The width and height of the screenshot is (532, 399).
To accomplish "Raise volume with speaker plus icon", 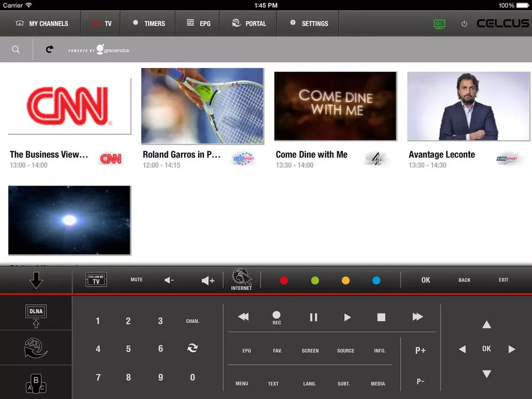I will click(207, 280).
